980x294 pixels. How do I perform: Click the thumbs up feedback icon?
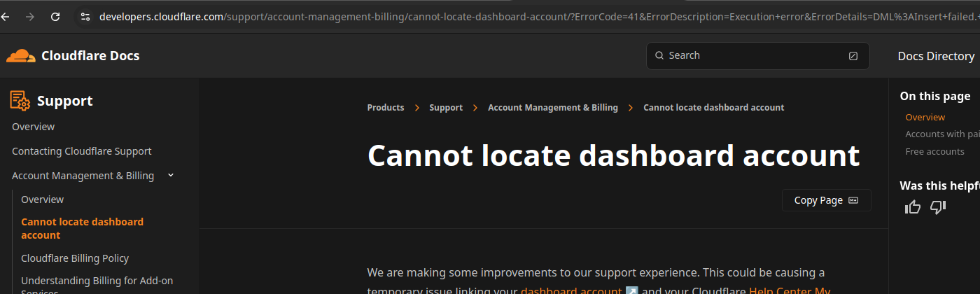point(913,206)
